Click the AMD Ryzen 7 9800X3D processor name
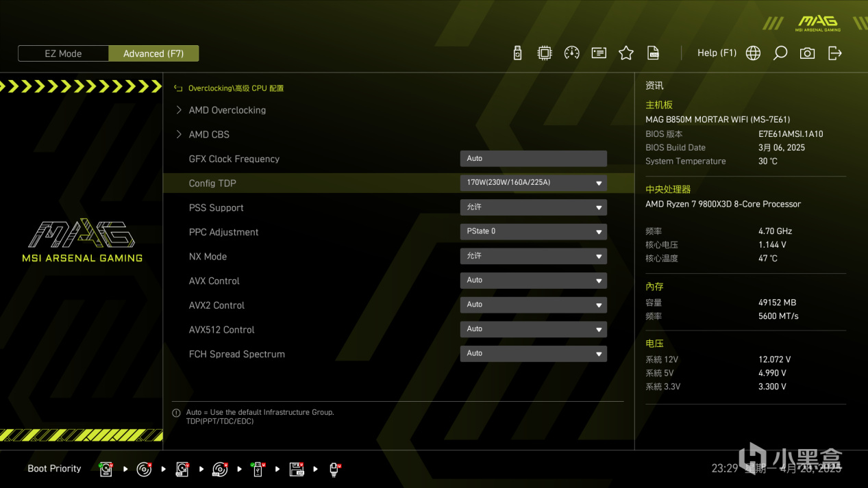868x488 pixels. point(723,204)
